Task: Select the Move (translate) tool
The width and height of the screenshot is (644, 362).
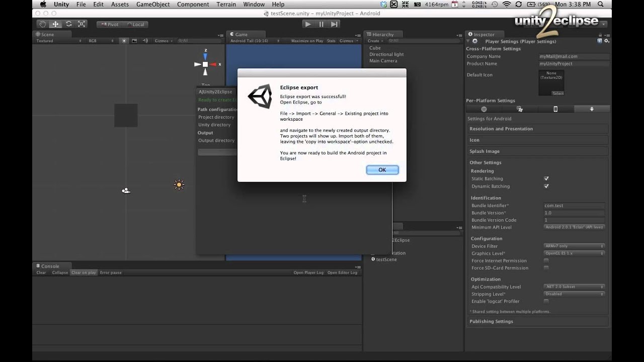Action: pos(55,24)
